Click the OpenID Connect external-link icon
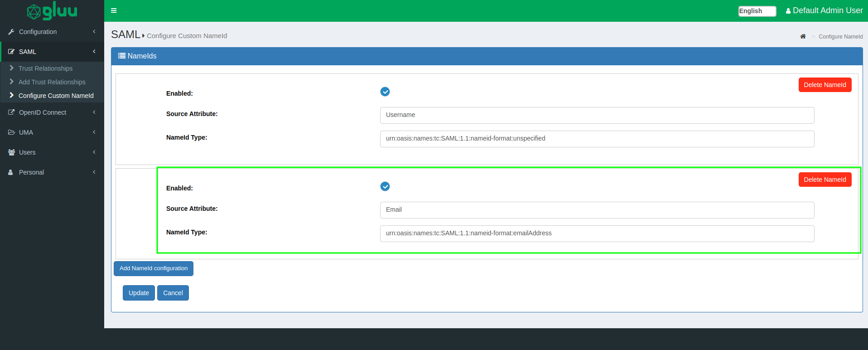The width and height of the screenshot is (868, 350). tap(11, 112)
